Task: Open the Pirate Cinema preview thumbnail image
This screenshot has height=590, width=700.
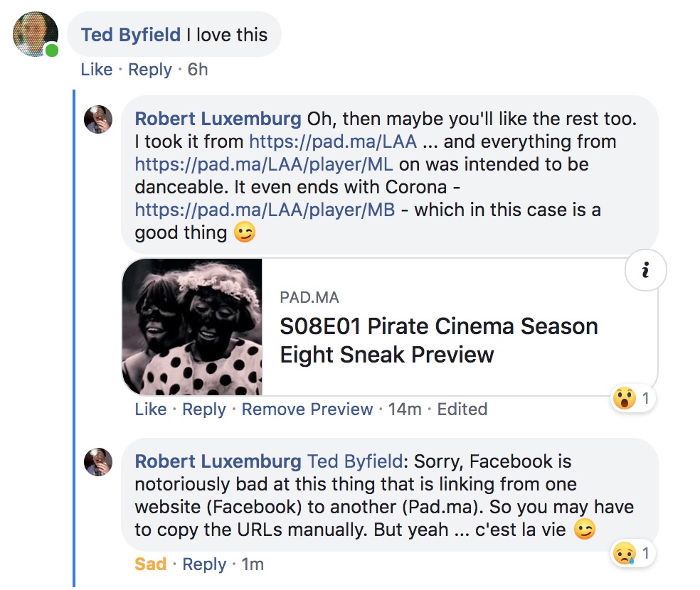Action: point(192,327)
